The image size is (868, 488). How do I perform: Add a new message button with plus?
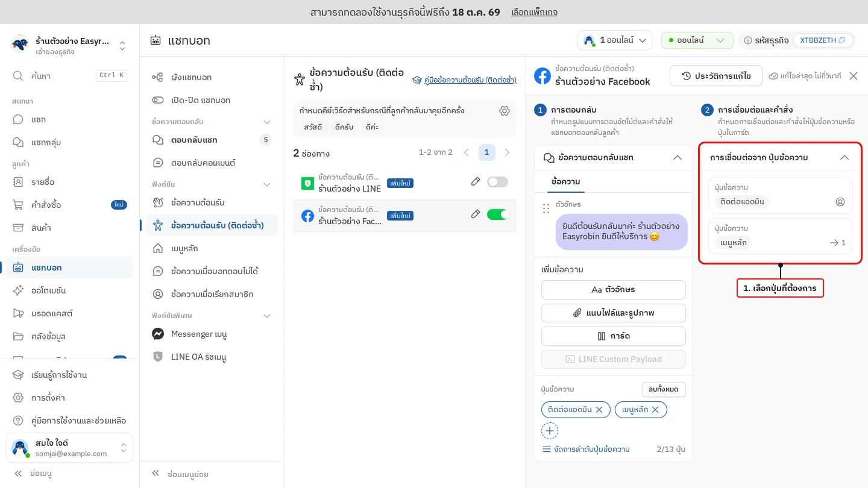coord(550,431)
